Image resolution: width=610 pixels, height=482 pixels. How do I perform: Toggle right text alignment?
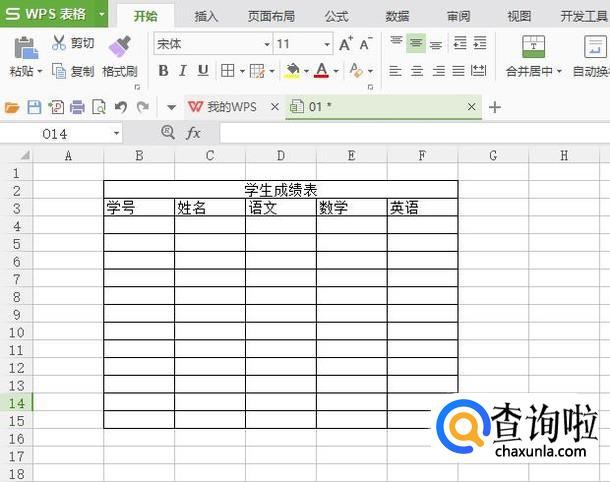pyautogui.click(x=438, y=71)
